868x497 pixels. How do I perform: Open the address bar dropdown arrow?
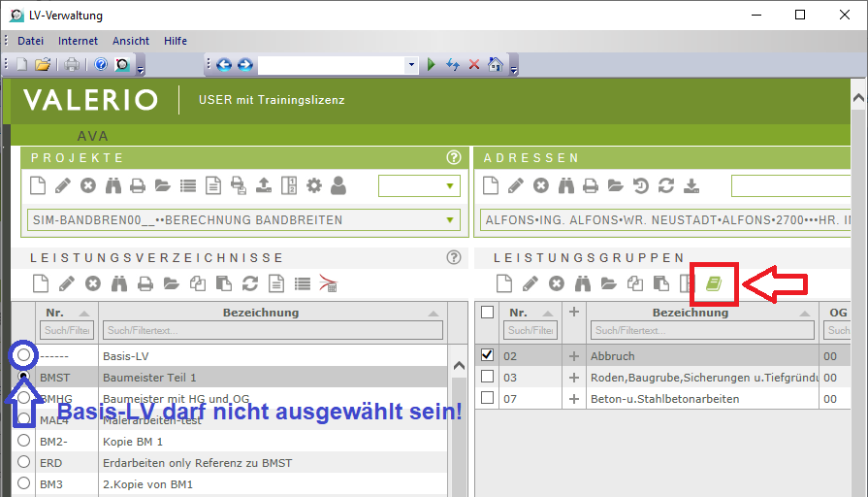(x=412, y=65)
